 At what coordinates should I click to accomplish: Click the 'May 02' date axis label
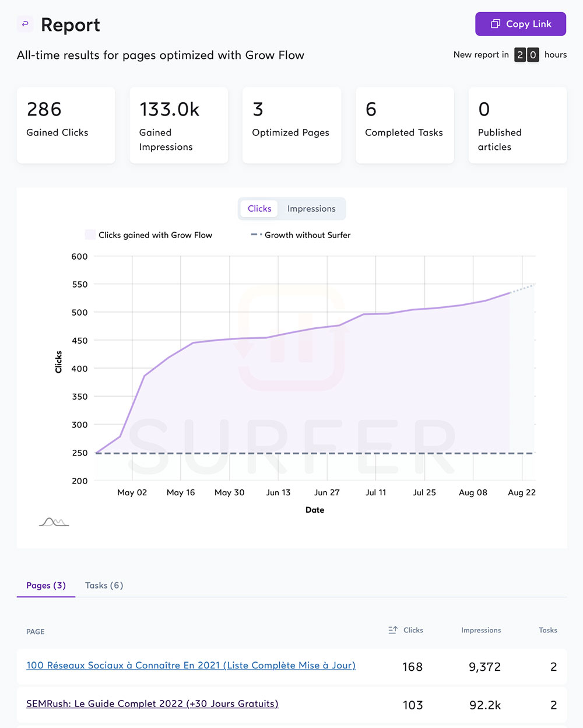coord(132,492)
